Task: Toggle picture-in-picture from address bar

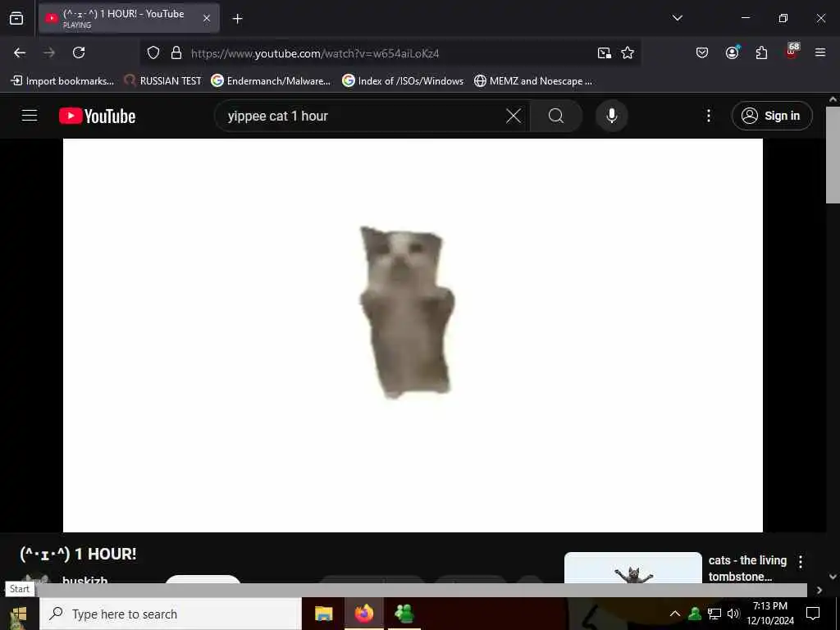Action: pyautogui.click(x=605, y=52)
